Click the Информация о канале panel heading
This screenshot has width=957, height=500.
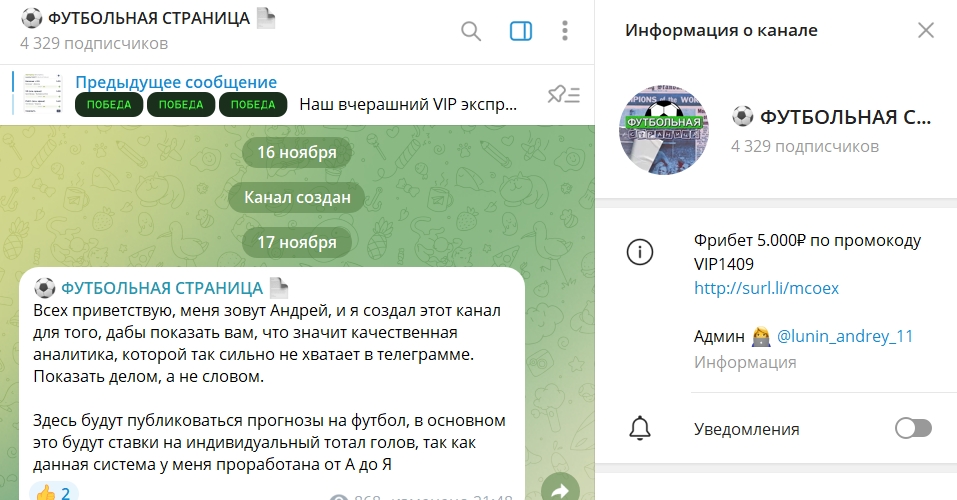tap(721, 30)
